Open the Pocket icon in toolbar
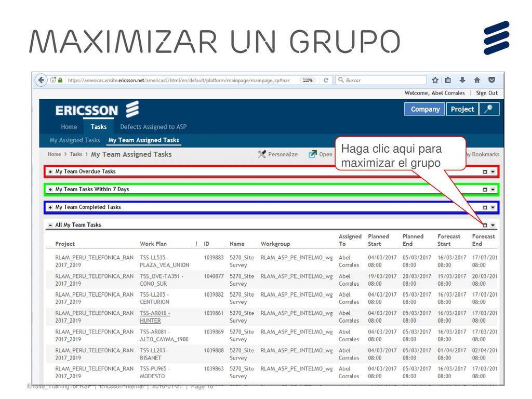Screen dimensions: 532x399 491,80
